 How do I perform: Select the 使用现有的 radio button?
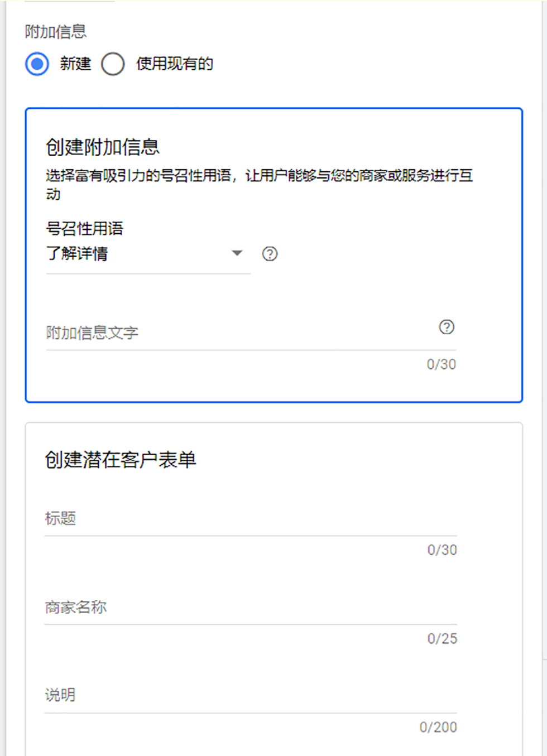113,64
